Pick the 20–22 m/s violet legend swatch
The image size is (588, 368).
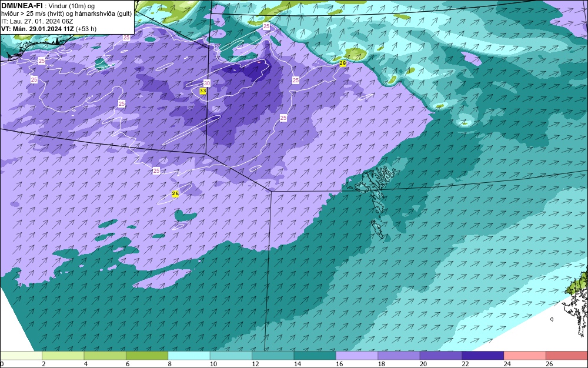441,356
